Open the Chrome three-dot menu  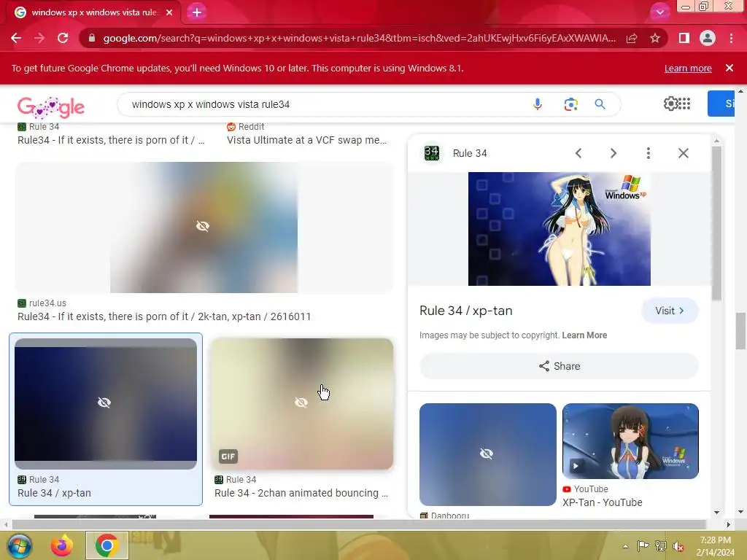[x=731, y=38]
